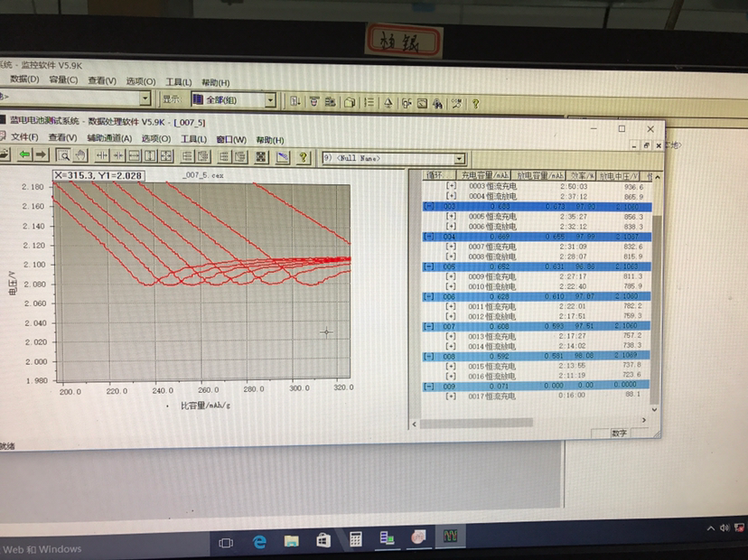Collapse cycle 003 row
748x560 pixels.
(x=429, y=206)
